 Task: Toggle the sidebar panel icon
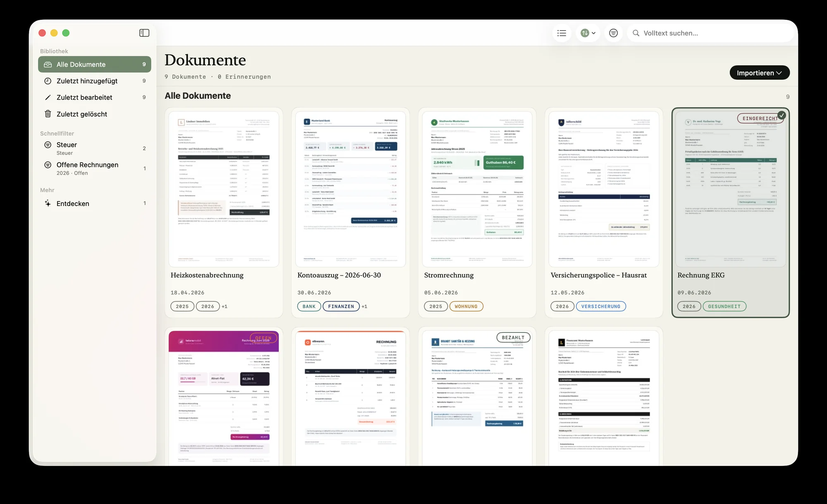(x=144, y=33)
